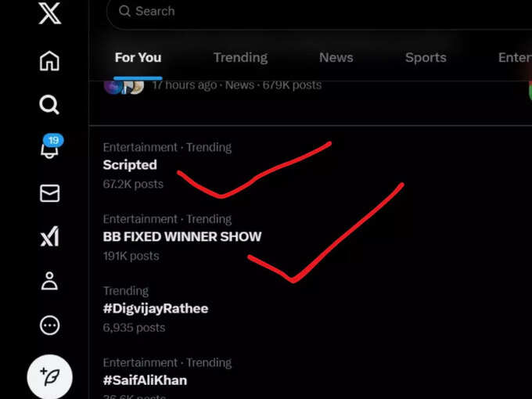Switch to the Sports tab
This screenshot has height=399, width=532.
[426, 58]
